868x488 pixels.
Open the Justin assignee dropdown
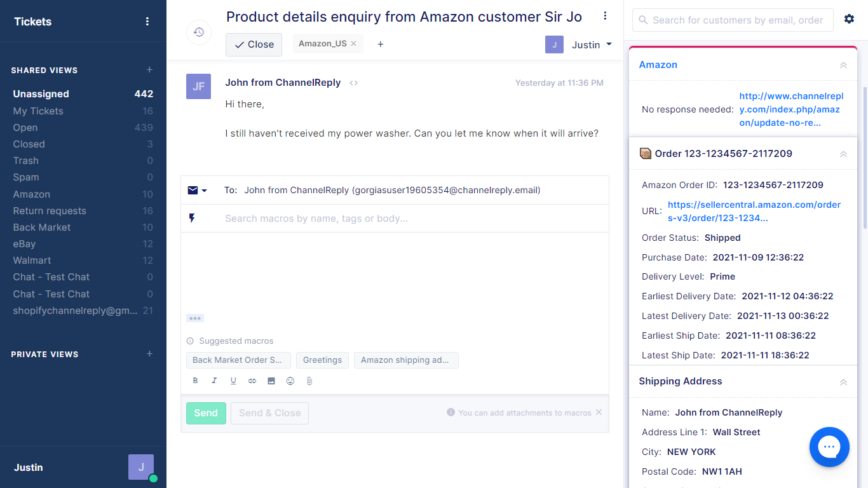[x=580, y=44]
